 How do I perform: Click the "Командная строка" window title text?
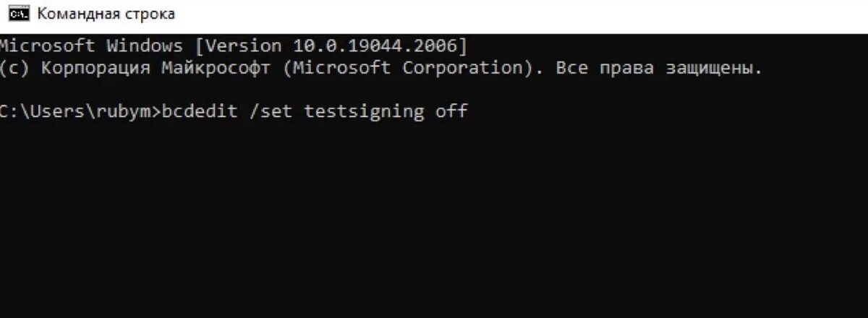[x=105, y=14]
